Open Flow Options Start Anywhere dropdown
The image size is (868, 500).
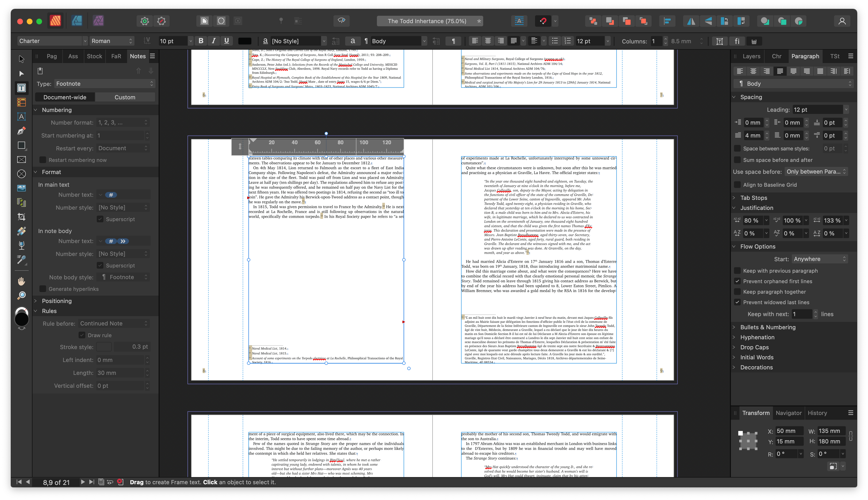pos(820,259)
